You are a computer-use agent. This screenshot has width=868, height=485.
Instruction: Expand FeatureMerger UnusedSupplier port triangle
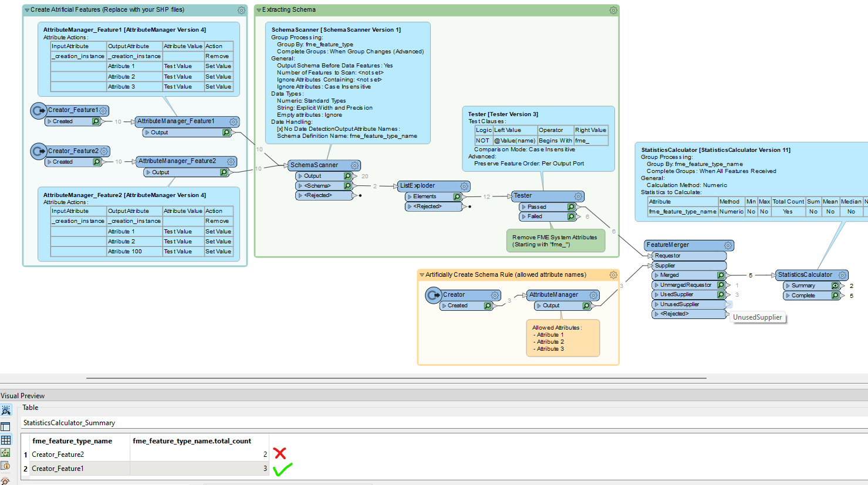click(x=657, y=304)
